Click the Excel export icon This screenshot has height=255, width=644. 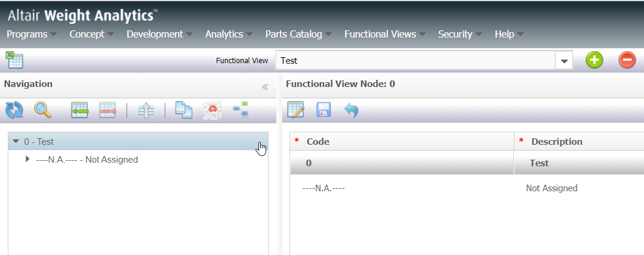coord(14,60)
